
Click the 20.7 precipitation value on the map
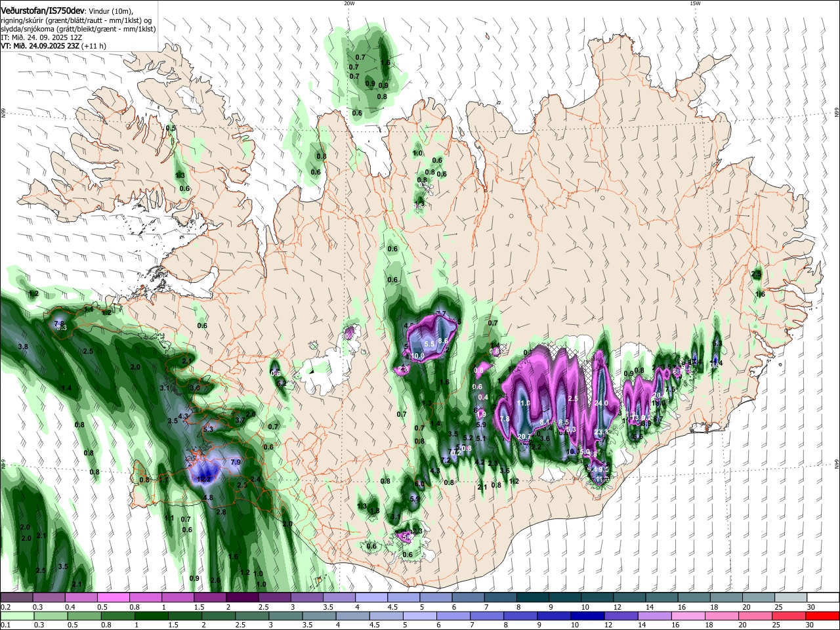[x=524, y=436]
